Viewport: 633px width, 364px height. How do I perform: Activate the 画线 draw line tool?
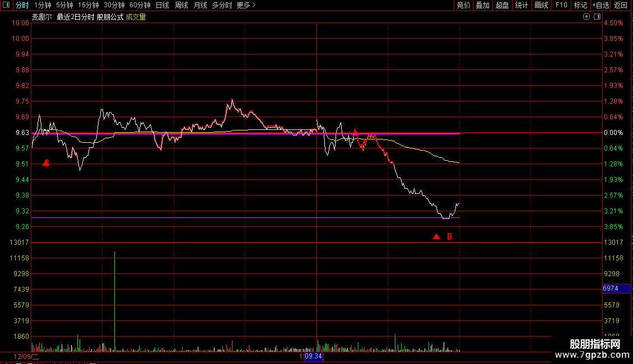click(x=541, y=5)
